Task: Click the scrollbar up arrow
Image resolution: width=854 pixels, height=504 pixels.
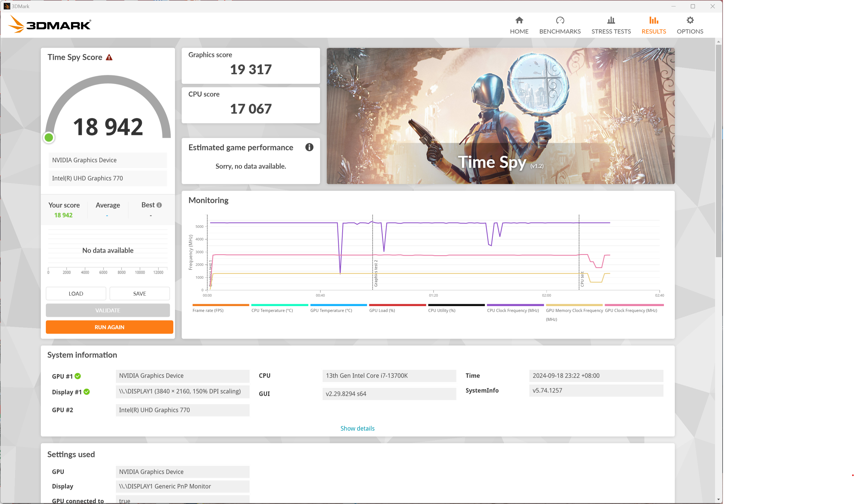Action: point(718,41)
